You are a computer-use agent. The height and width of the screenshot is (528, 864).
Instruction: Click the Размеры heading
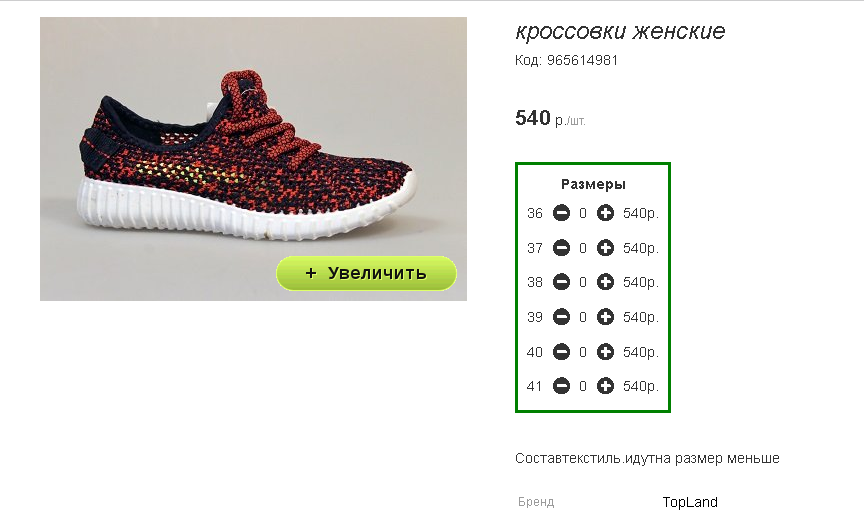[593, 184]
